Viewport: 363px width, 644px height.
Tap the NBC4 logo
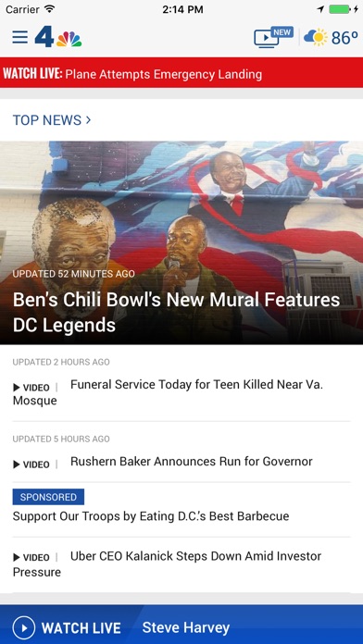click(58, 37)
